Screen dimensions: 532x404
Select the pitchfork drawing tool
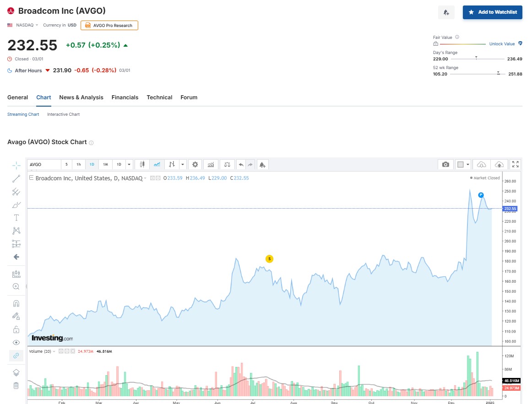16,192
